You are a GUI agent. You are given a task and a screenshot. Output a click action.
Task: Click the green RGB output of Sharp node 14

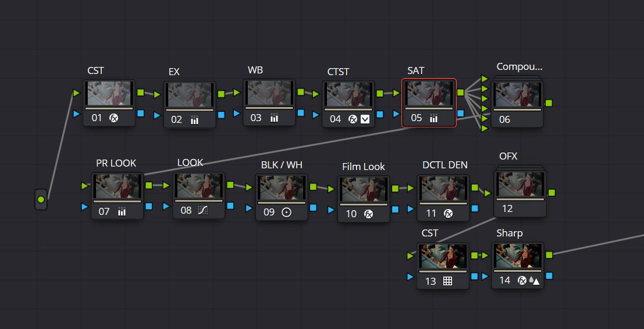(x=549, y=255)
